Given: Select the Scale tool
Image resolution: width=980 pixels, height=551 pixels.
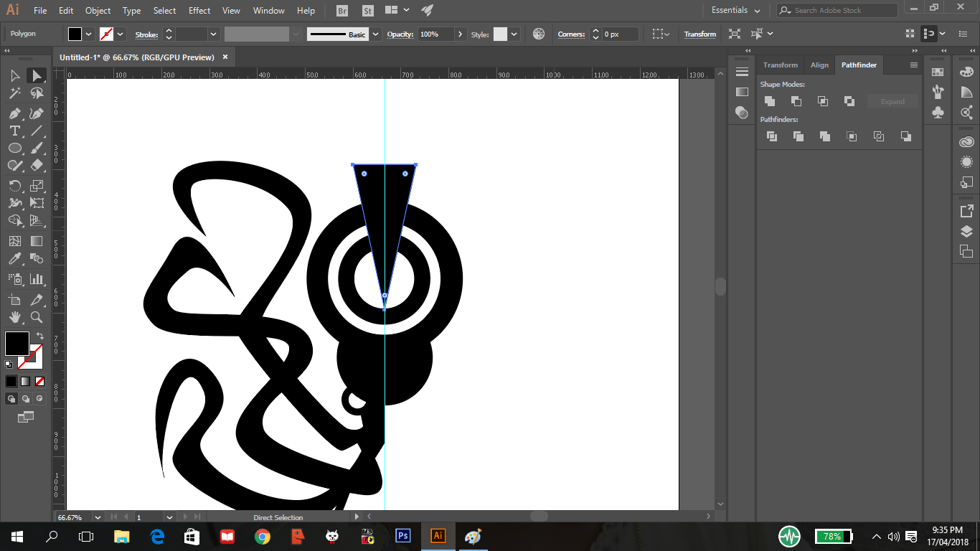Looking at the screenshot, I should [37, 186].
